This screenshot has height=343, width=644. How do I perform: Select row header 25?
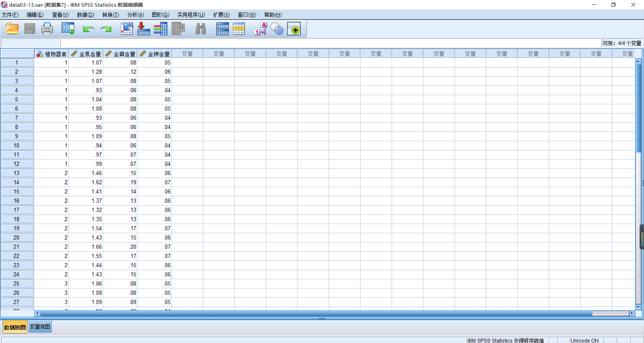17,284
